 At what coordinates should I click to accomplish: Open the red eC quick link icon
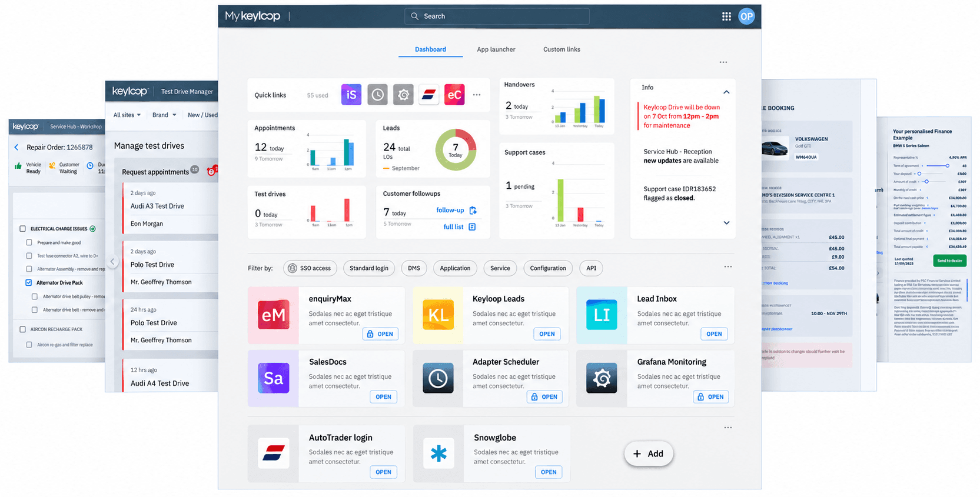454,95
